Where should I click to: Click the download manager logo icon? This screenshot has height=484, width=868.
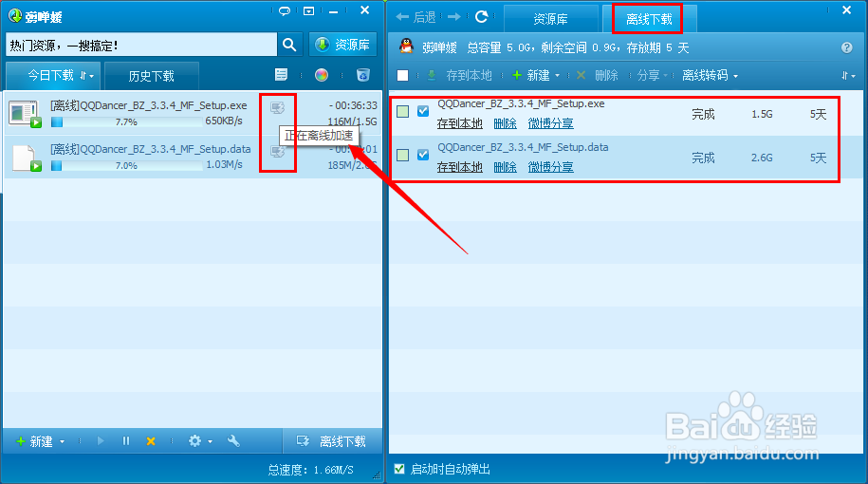[15, 16]
